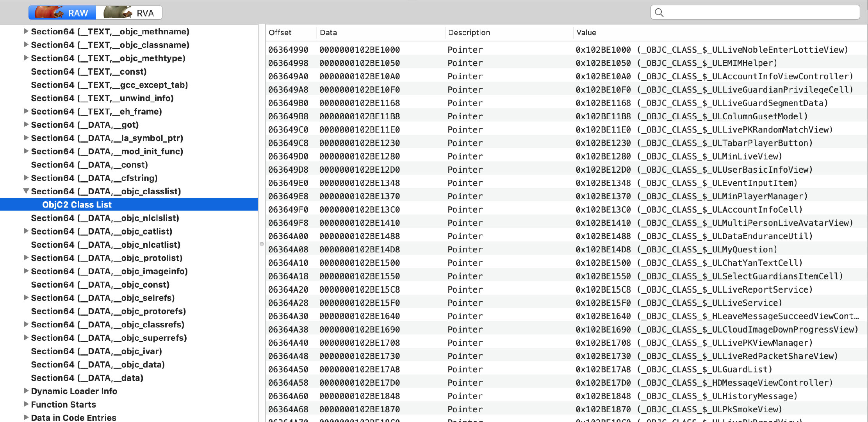Click the Data column header
868x422 pixels.
328,33
